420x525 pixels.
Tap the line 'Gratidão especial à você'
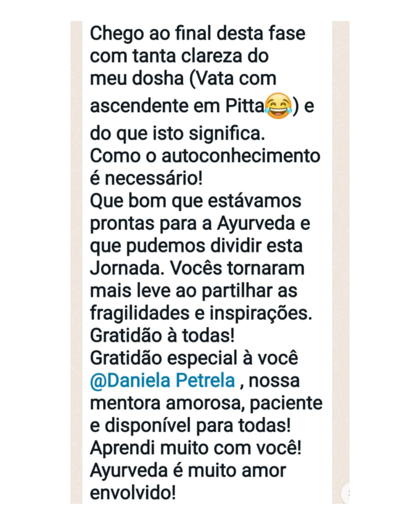(x=194, y=358)
